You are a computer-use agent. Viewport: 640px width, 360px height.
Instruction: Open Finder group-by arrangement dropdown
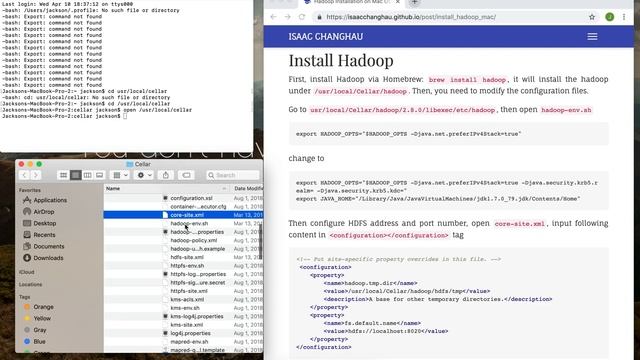click(x=120, y=175)
